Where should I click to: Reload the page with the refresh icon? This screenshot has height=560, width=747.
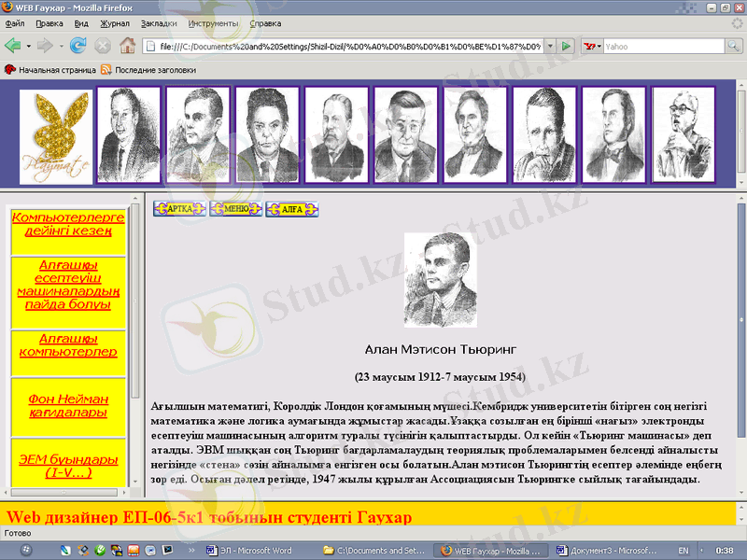point(78,46)
